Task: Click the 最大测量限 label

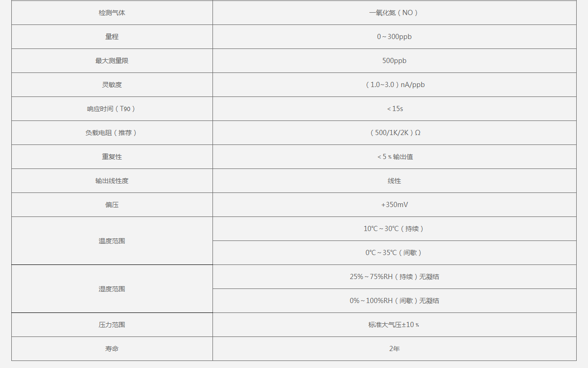Action: point(112,61)
